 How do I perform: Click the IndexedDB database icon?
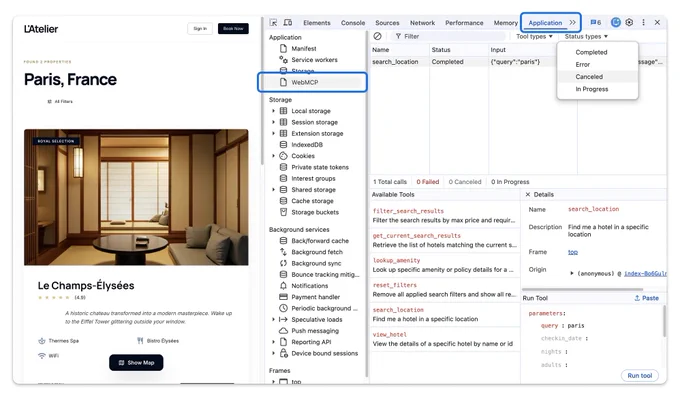(283, 144)
